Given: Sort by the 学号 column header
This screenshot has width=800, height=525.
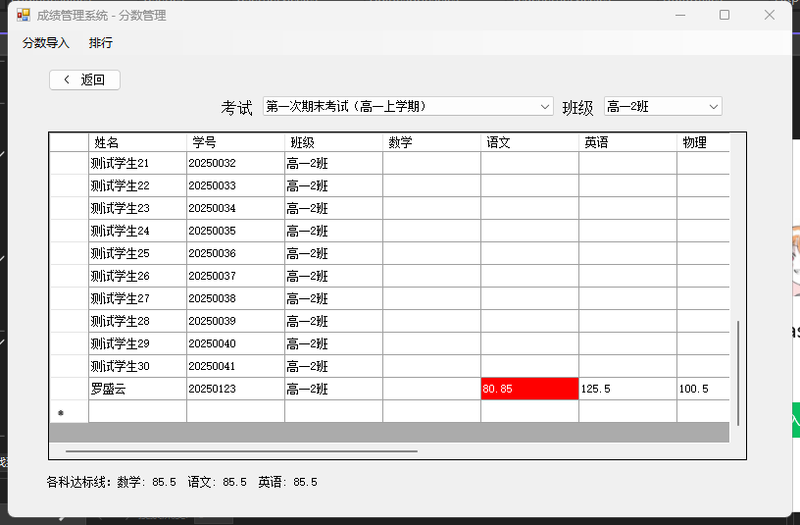Looking at the screenshot, I should coord(236,142).
